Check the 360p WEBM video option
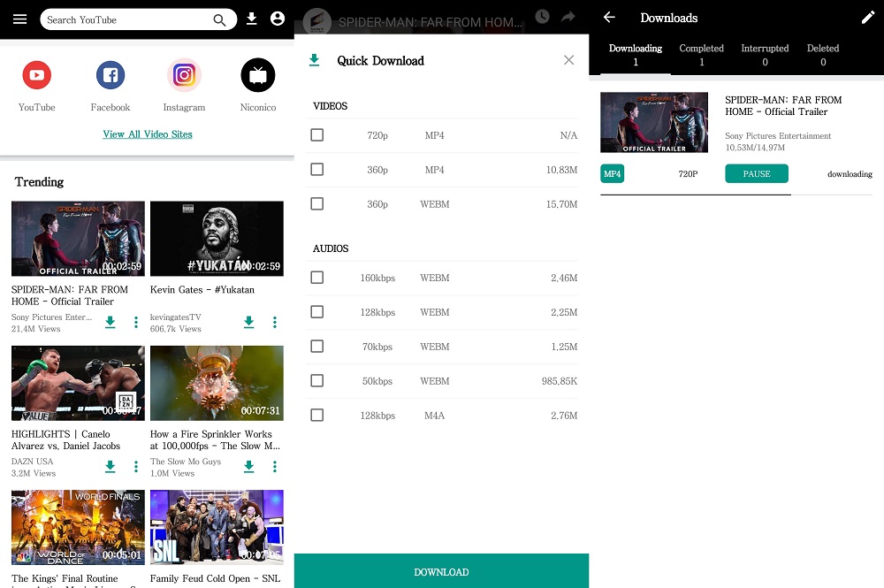This screenshot has height=588, width=884. click(x=316, y=203)
